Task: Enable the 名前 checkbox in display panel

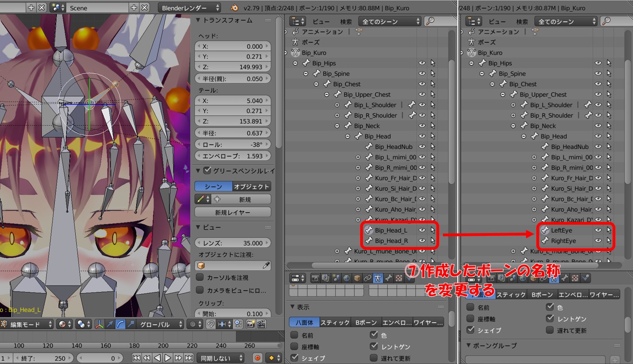Action: pyautogui.click(x=294, y=335)
